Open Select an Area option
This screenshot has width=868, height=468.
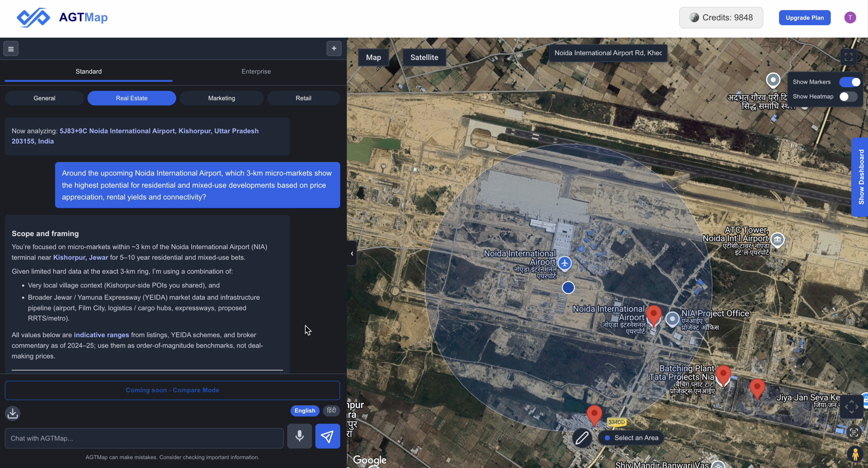[631, 438]
